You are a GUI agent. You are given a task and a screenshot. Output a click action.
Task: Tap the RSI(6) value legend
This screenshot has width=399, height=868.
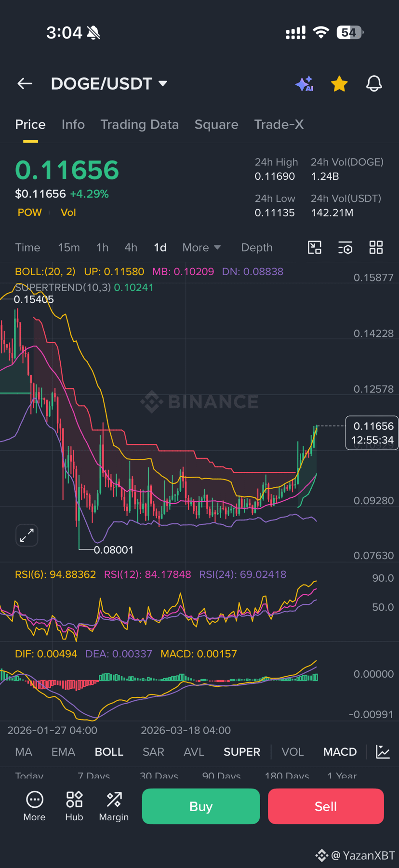point(55,574)
